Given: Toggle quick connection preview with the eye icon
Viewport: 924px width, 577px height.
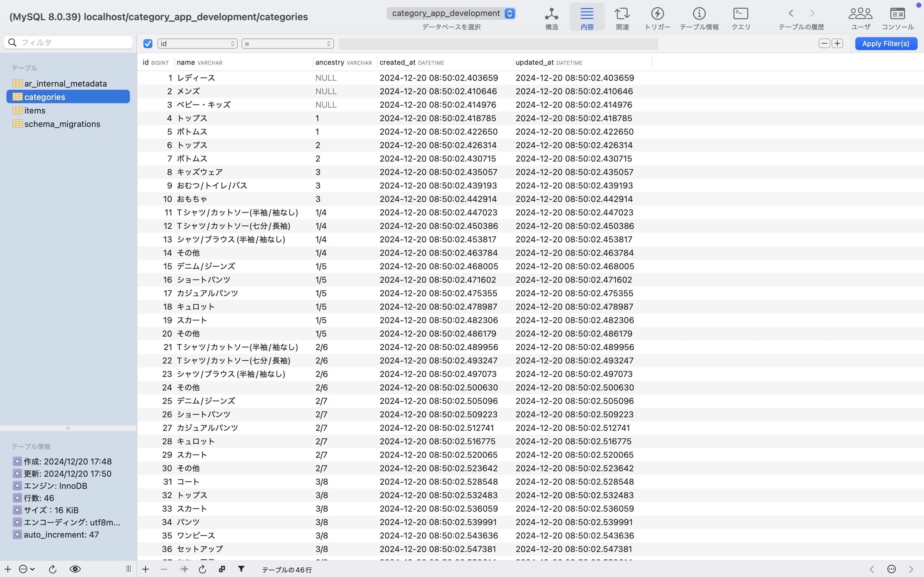Looking at the screenshot, I should coord(75,569).
